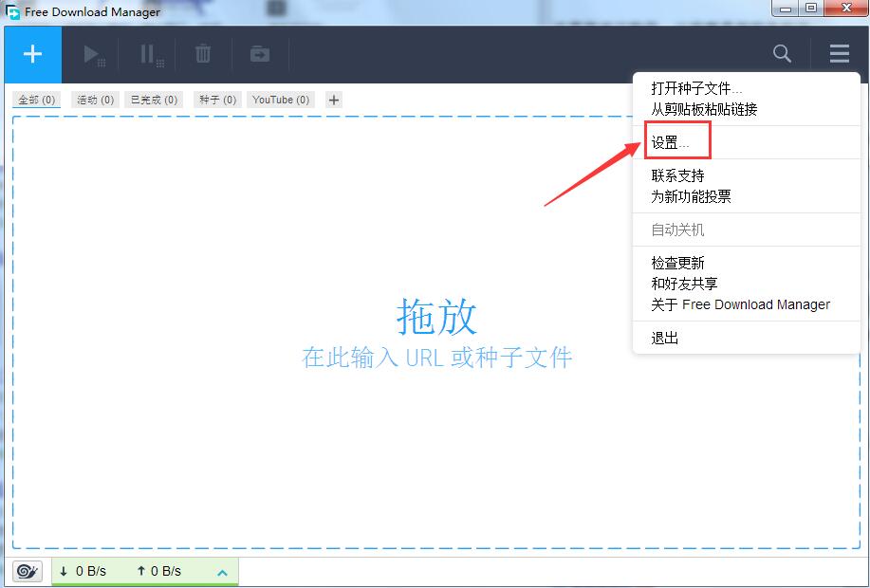Click 检查更新 menu item
This screenshot has width=870, height=588.
[x=676, y=263]
